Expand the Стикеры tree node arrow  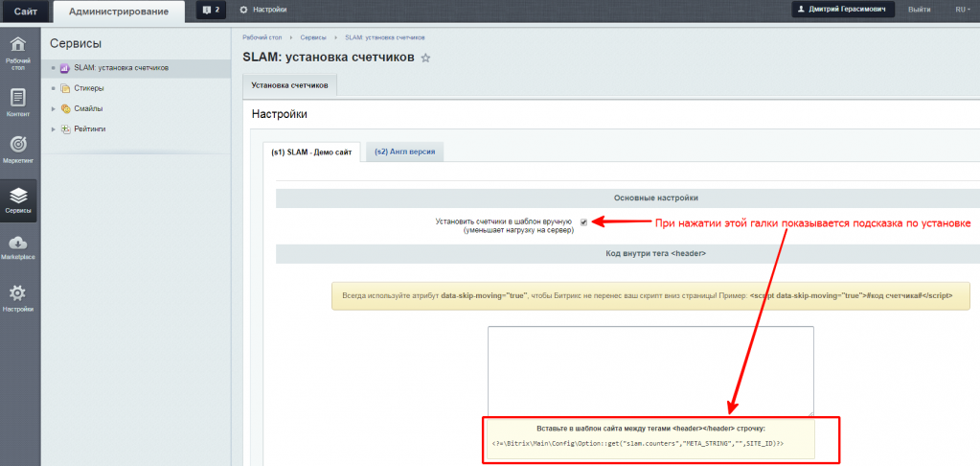[54, 88]
